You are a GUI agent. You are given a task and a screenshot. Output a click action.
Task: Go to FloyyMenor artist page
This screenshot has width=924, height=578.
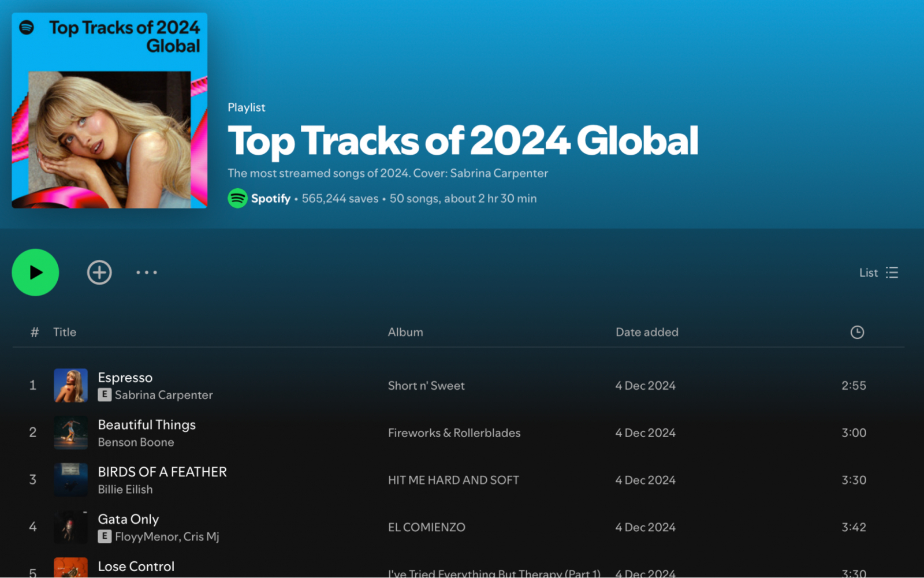tap(147, 537)
